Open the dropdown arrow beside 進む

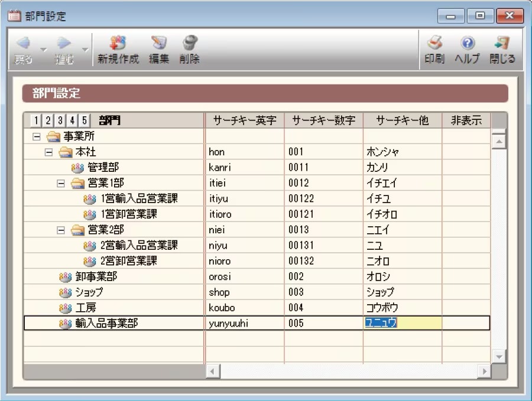click(x=85, y=50)
